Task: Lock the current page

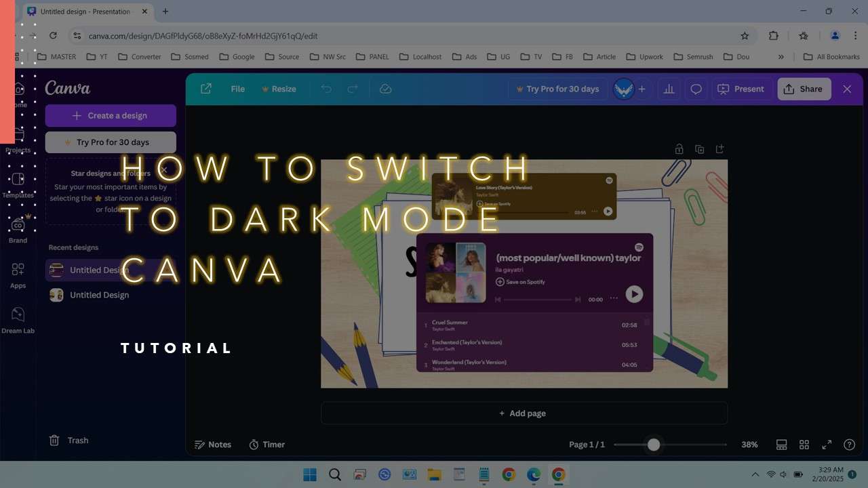Action: pos(679,148)
